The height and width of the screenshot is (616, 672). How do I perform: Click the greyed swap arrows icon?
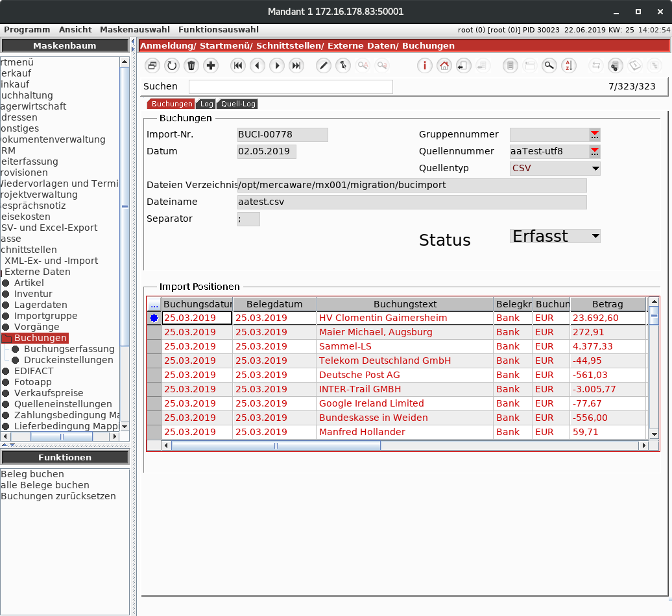point(595,65)
